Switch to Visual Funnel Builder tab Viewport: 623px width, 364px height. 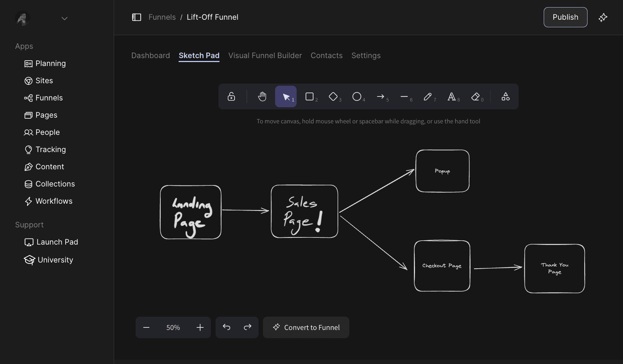[265, 56]
